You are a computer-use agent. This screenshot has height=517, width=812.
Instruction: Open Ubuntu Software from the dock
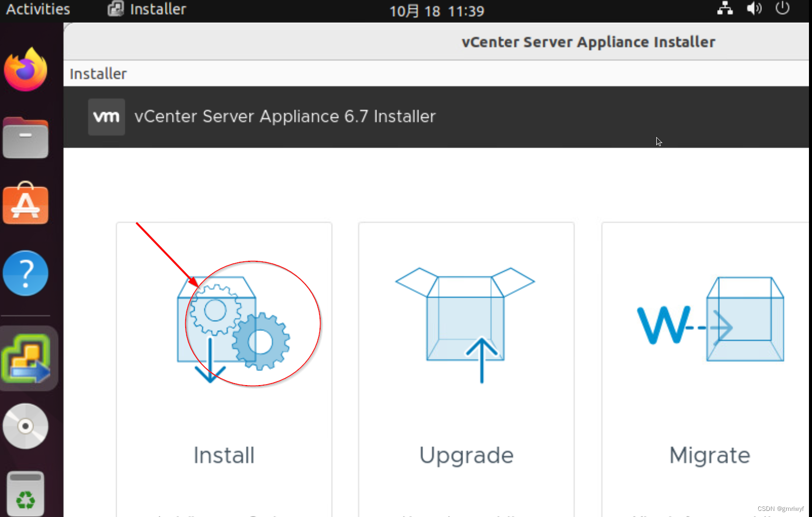click(25, 204)
